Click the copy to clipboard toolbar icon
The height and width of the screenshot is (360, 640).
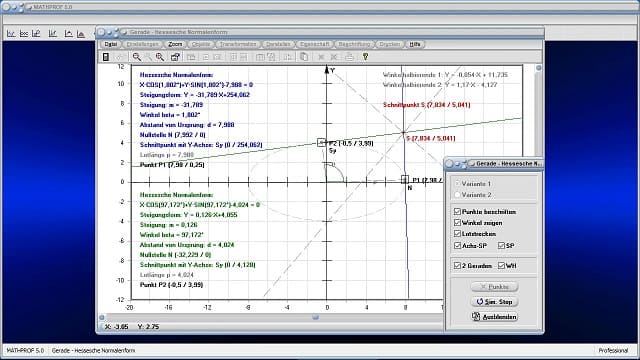[x=304, y=57]
